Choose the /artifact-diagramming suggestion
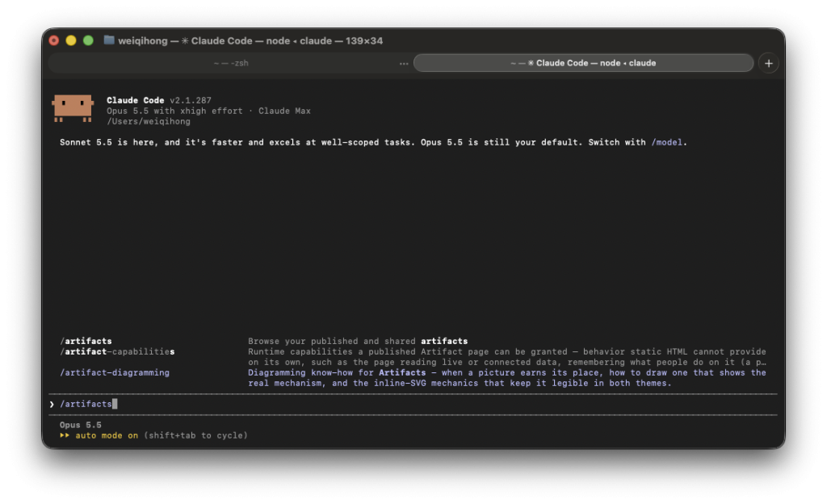 point(115,372)
